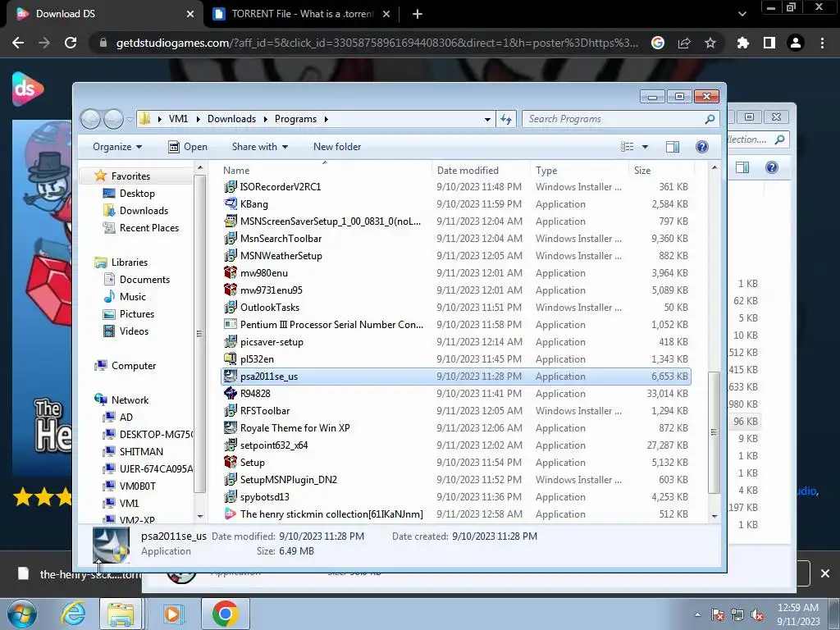Image resolution: width=840 pixels, height=630 pixels.
Task: Open the Chrome profile avatar icon
Action: point(796,43)
